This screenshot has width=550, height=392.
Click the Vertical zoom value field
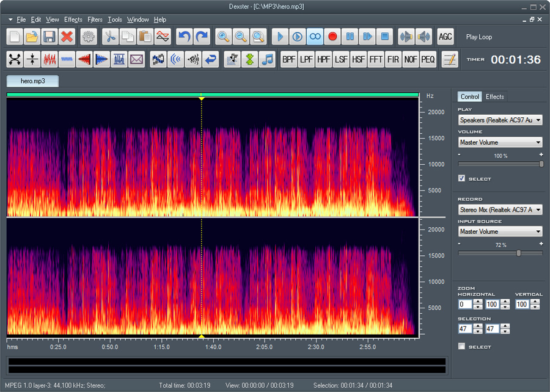coord(522,304)
